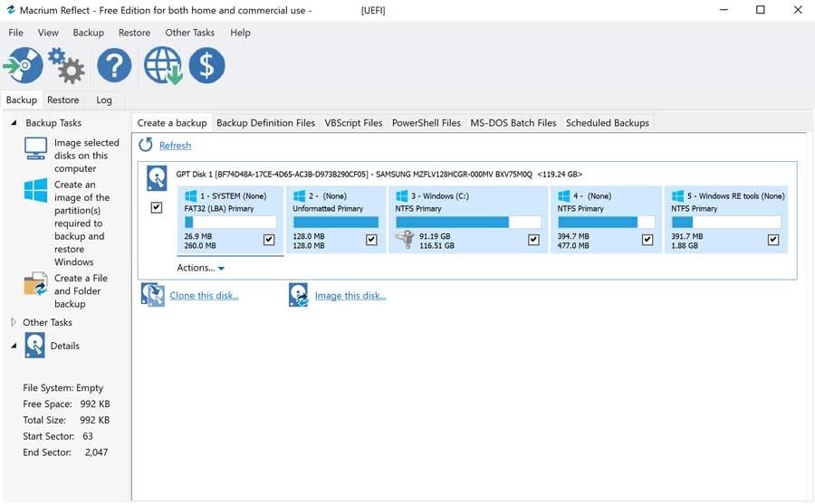Uncheck the 3 - Windows (C:) partition checkbox

[533, 240]
